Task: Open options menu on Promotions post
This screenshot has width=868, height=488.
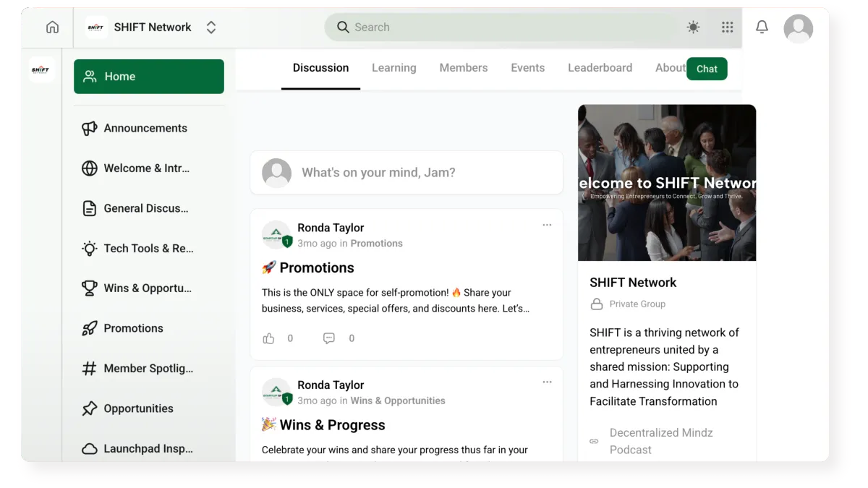Action: [x=547, y=225]
